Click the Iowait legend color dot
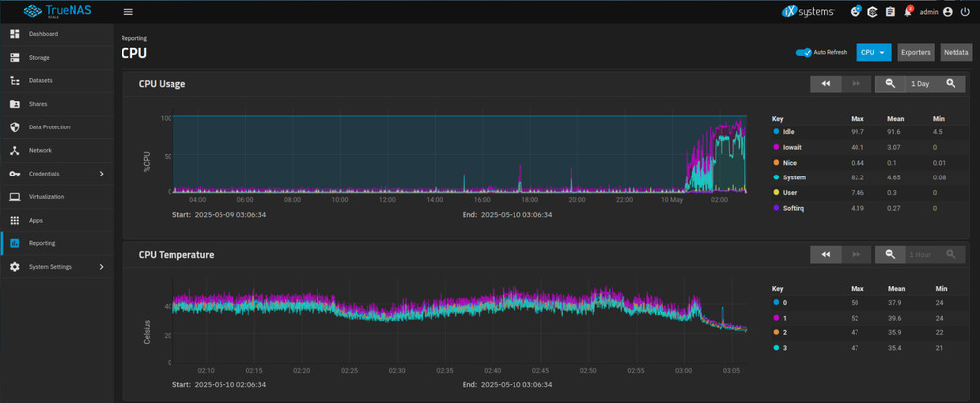The height and width of the screenshot is (403, 980). tap(776, 148)
